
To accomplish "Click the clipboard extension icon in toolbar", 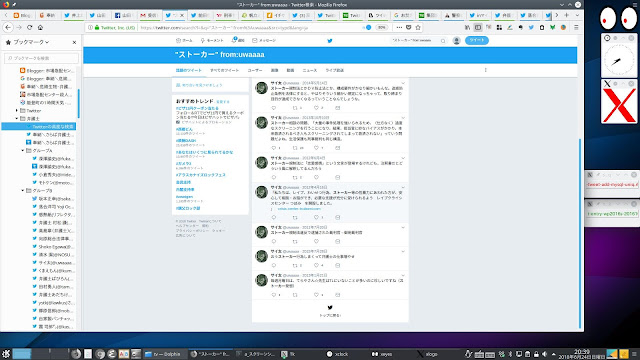I will click(x=542, y=27).
